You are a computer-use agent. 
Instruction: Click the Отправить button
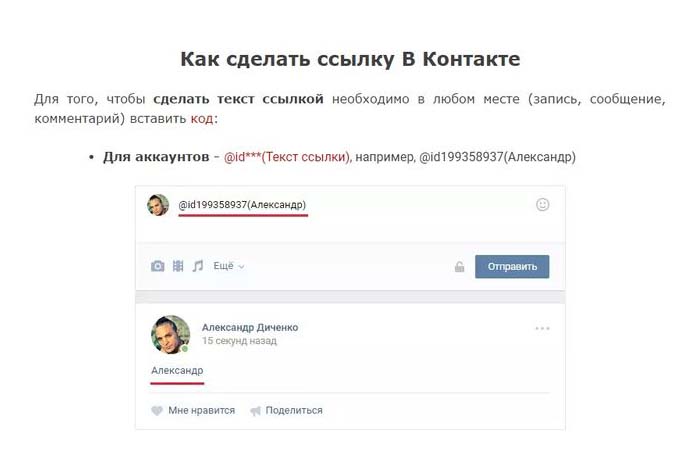(x=512, y=267)
